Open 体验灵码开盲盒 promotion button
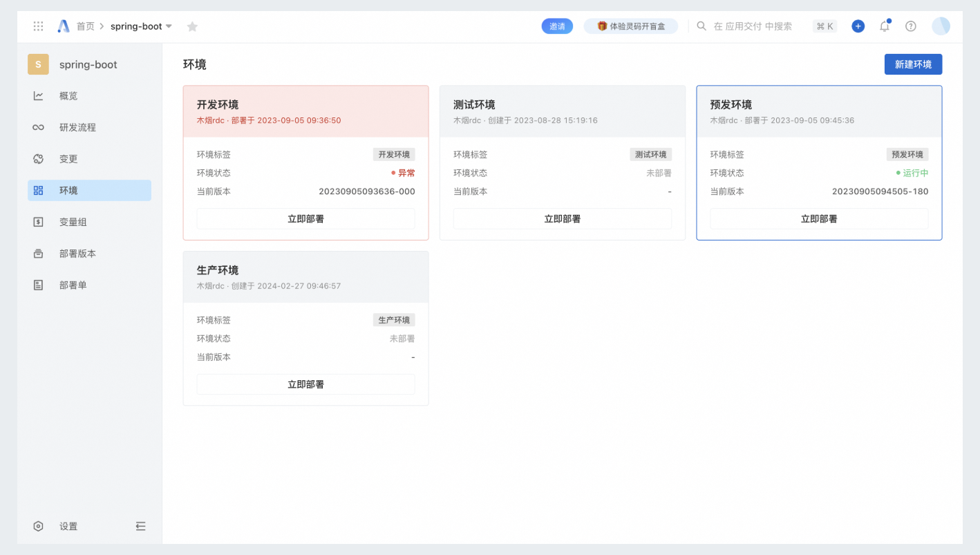The width and height of the screenshot is (980, 555). 631,26
